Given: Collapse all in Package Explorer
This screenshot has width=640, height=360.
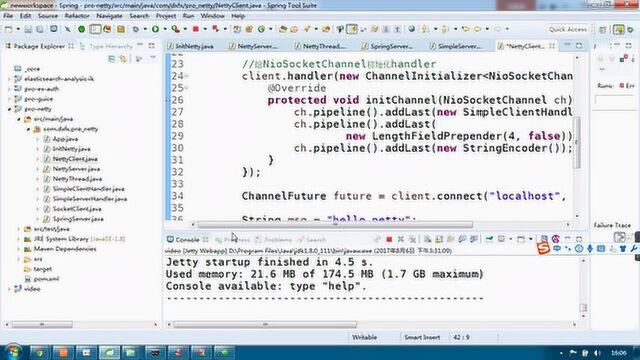Looking at the screenshot, I should point(111,59).
